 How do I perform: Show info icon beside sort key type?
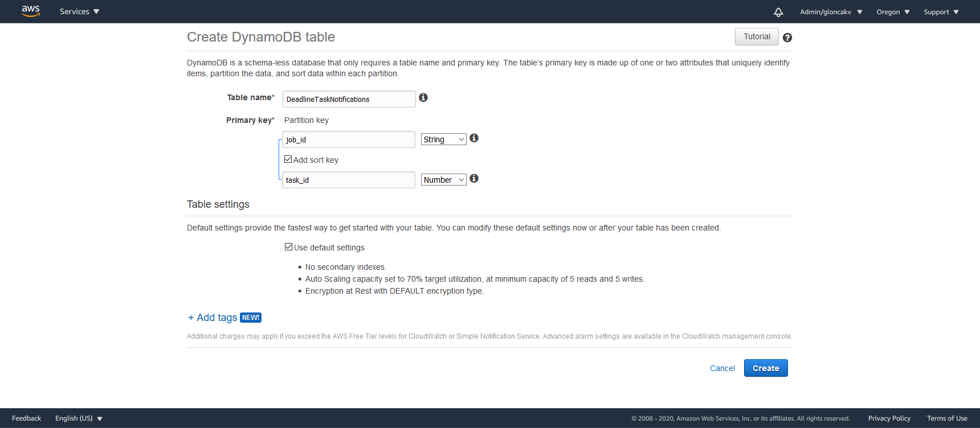pos(474,178)
